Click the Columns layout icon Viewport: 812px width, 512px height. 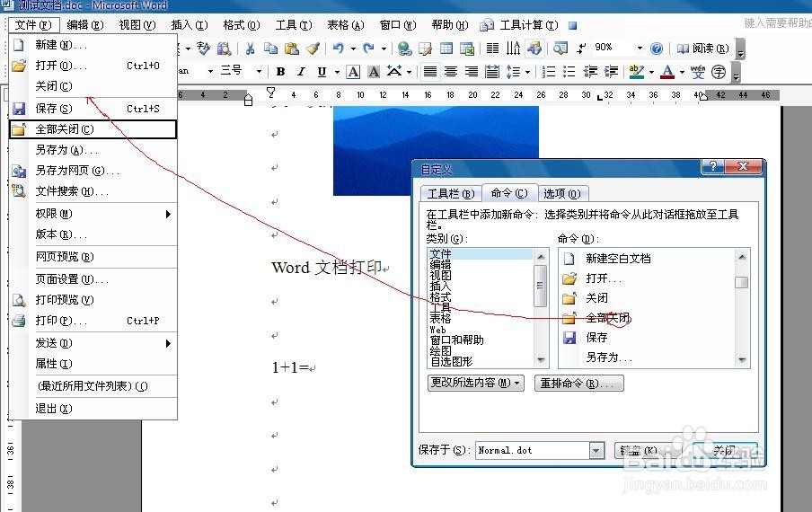(x=492, y=49)
